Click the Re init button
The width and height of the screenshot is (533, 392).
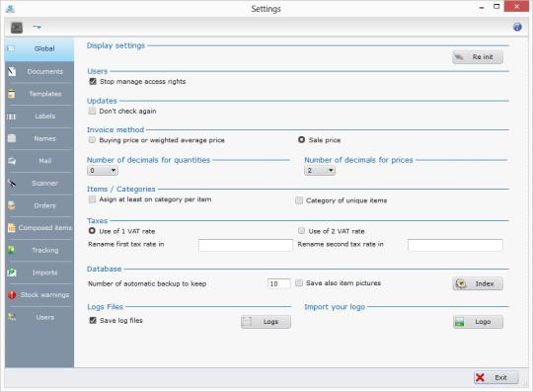(478, 57)
